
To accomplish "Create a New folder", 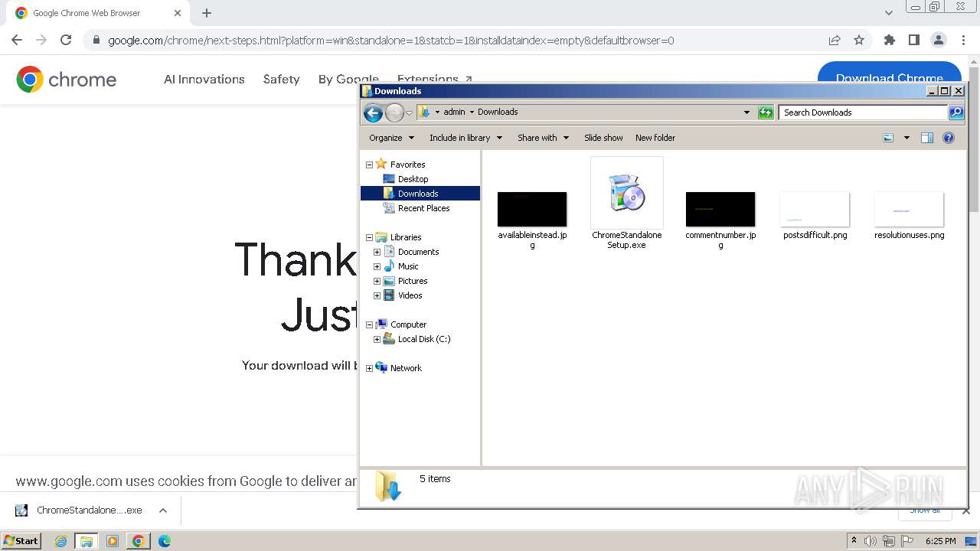I will click(655, 138).
